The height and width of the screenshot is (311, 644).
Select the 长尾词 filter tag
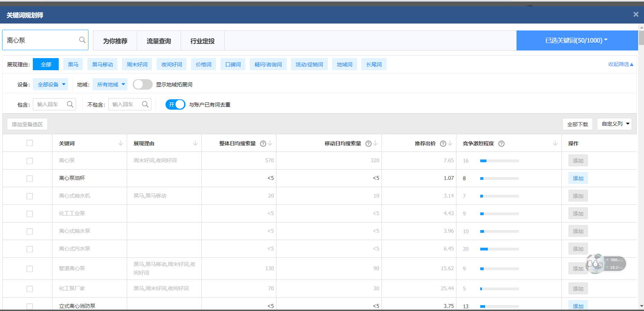tap(374, 64)
